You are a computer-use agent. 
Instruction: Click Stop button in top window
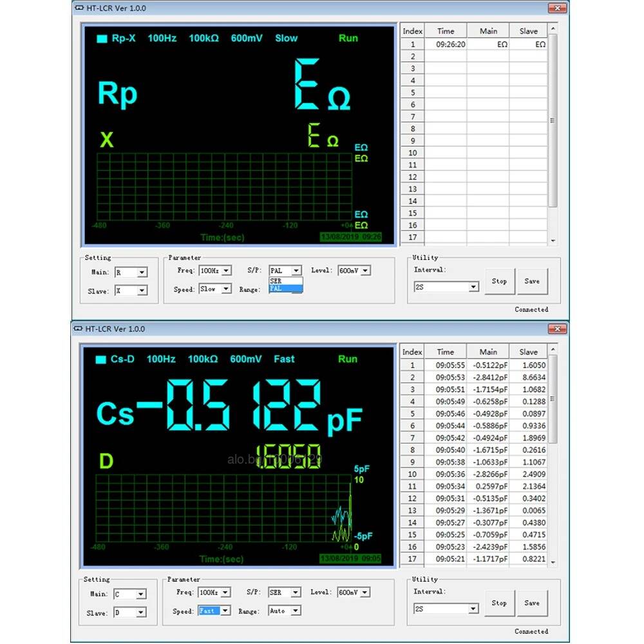click(x=500, y=281)
